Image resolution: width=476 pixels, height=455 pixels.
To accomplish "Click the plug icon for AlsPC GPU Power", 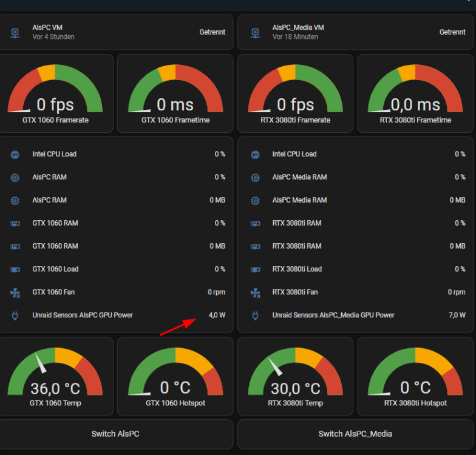I will coord(15,315).
